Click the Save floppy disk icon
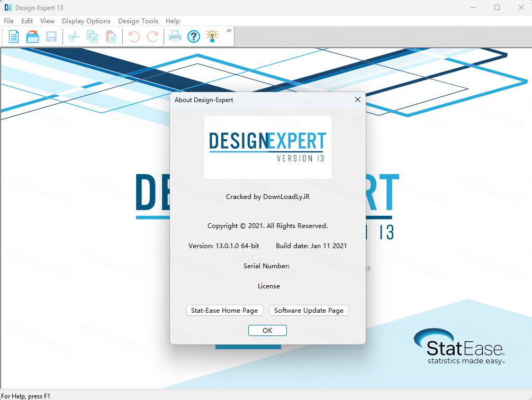The image size is (532, 400). click(x=51, y=37)
